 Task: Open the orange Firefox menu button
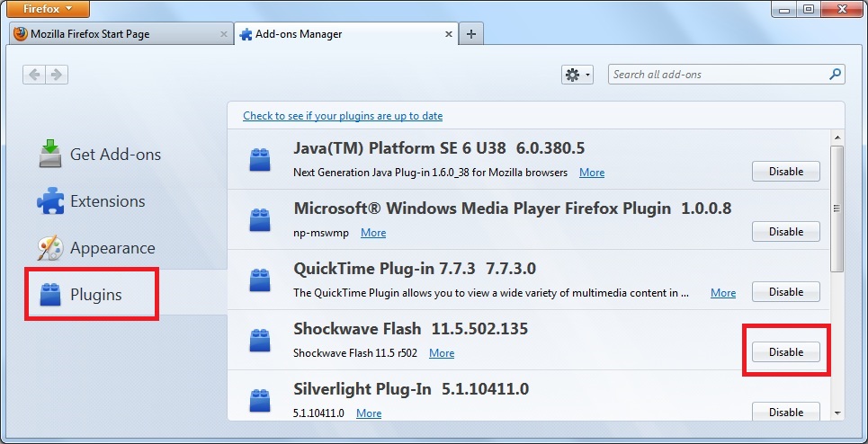49,8
